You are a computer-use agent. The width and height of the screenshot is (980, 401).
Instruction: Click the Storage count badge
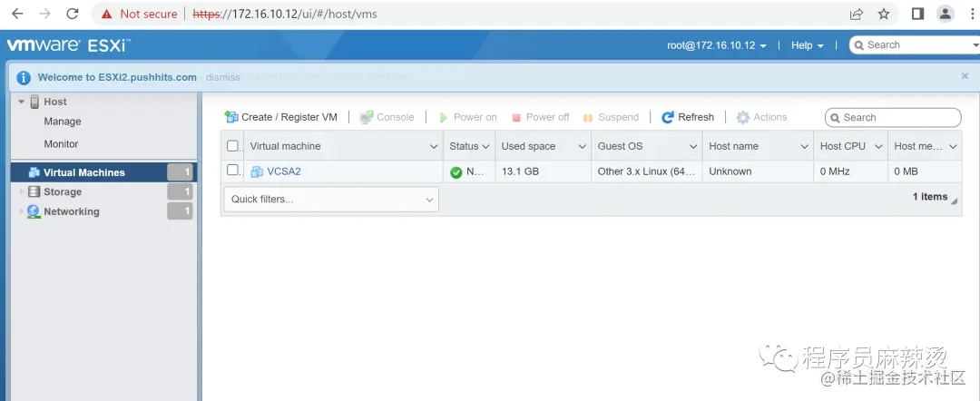point(180,191)
